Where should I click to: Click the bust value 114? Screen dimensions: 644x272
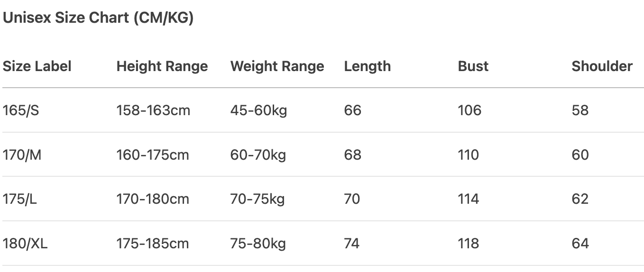469,199
